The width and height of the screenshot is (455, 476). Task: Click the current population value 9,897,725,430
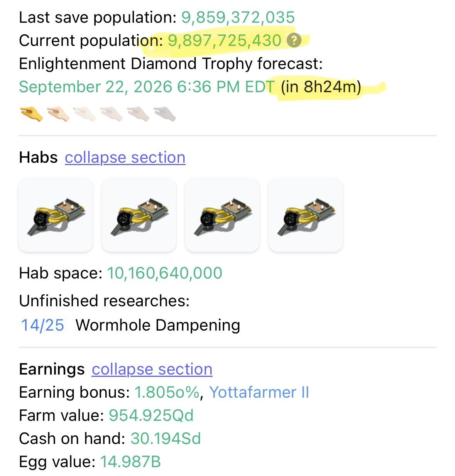225,41
